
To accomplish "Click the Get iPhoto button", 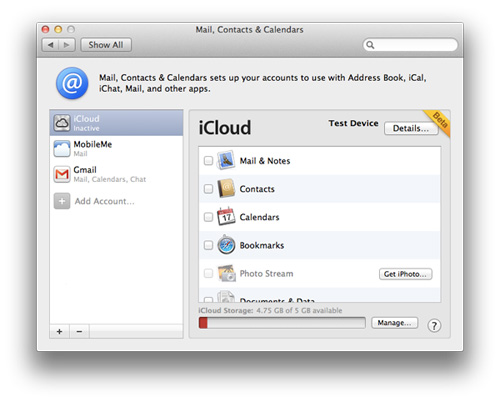I will (405, 274).
